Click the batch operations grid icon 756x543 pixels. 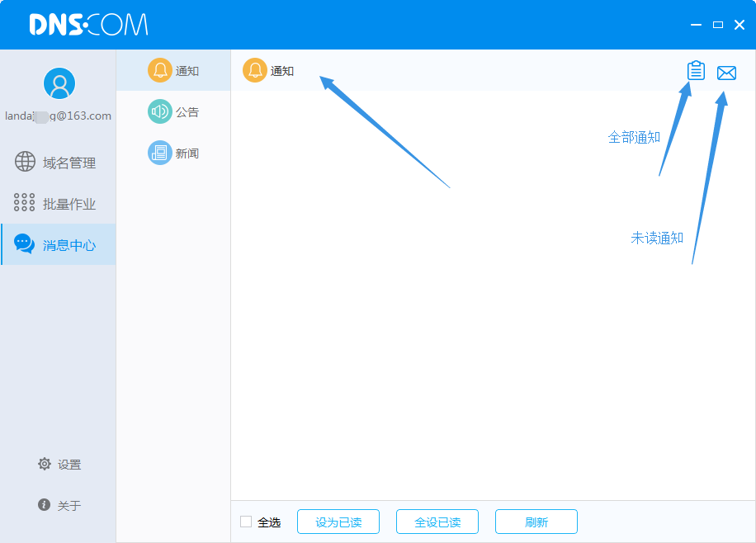[25, 204]
